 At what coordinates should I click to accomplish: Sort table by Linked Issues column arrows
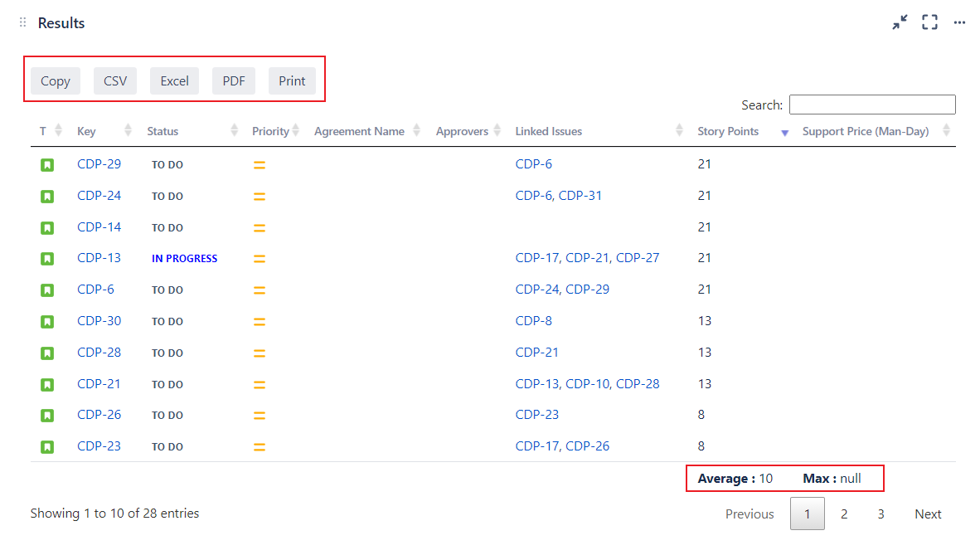[679, 130]
